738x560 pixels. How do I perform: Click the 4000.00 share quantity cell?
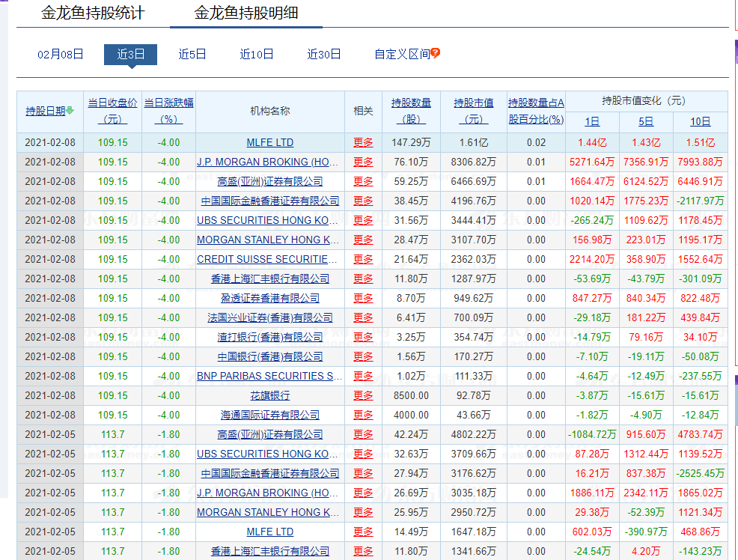click(411, 415)
